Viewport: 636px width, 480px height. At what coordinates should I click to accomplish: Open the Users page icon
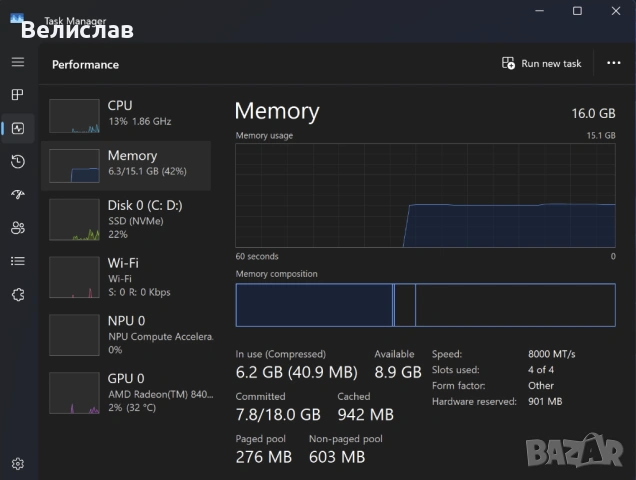click(17, 228)
